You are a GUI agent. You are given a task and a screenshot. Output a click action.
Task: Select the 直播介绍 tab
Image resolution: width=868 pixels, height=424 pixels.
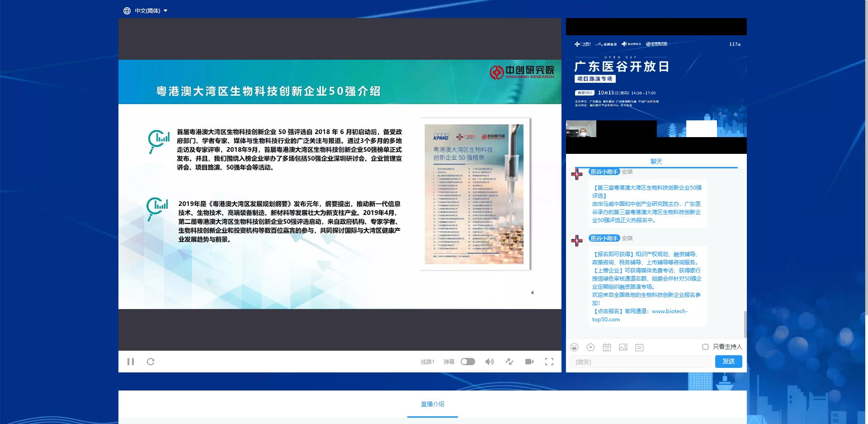[x=432, y=404]
